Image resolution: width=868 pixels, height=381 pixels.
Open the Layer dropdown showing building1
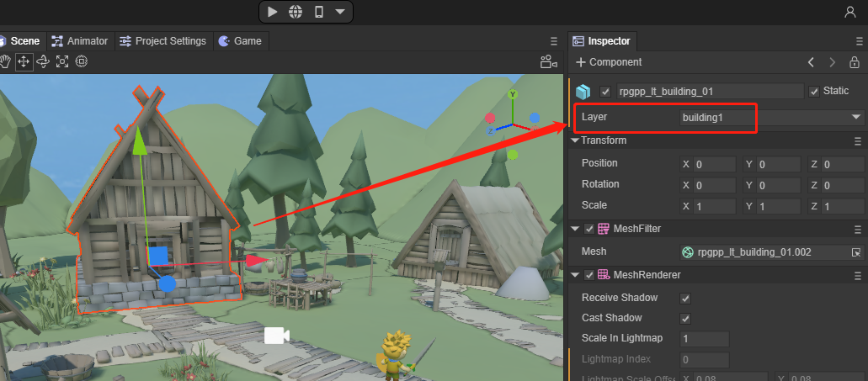[772, 118]
